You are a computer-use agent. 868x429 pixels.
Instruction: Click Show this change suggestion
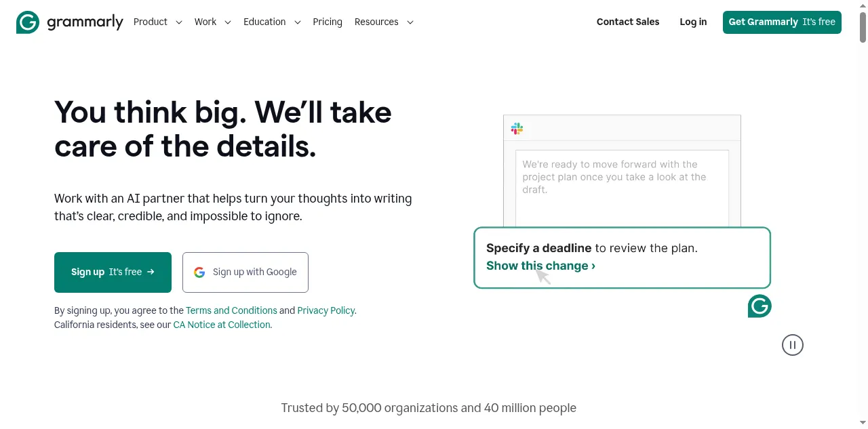pos(540,266)
